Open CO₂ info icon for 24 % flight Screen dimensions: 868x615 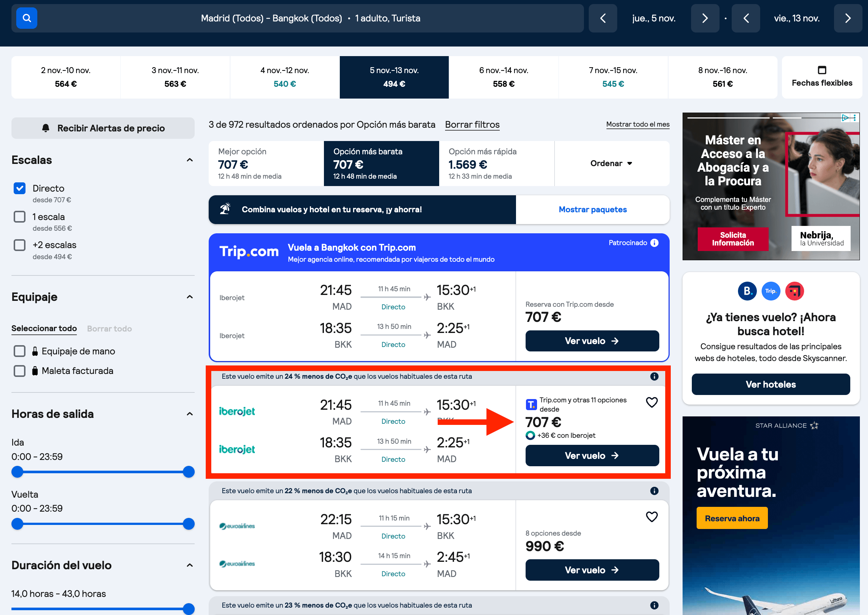click(x=654, y=377)
